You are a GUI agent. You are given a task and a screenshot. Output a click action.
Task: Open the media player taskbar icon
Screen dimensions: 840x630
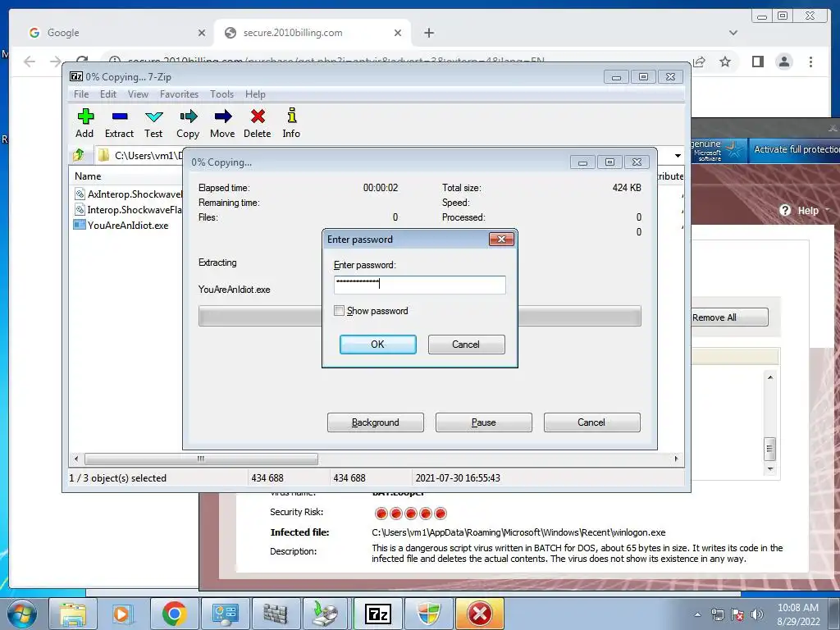(123, 614)
